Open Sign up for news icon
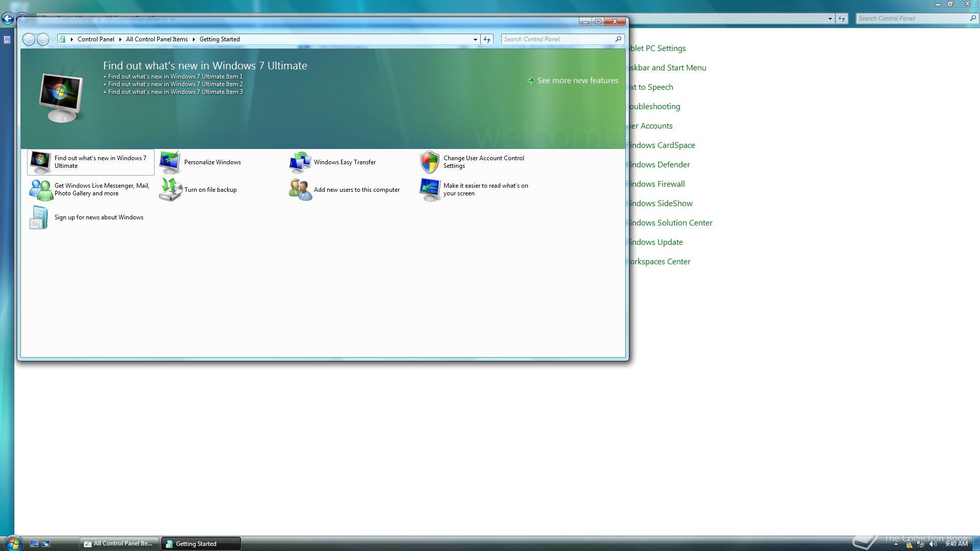This screenshot has width=980, height=551. click(39, 217)
